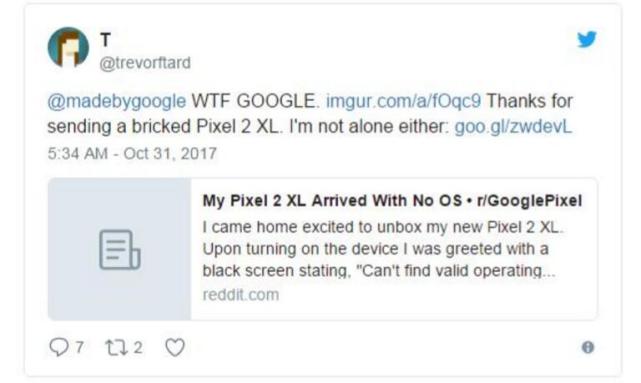The height and width of the screenshot is (383, 641).
Task: Open the reddit.com domain link
Action: click(x=241, y=295)
